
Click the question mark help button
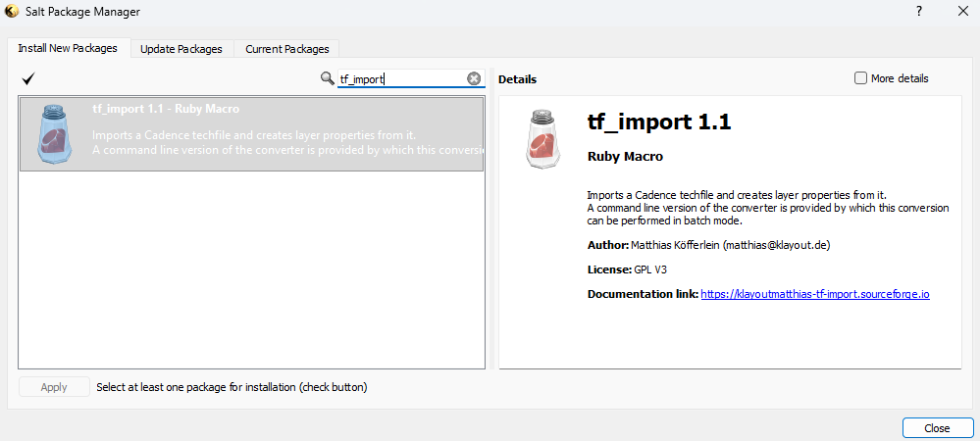pyautogui.click(x=919, y=12)
